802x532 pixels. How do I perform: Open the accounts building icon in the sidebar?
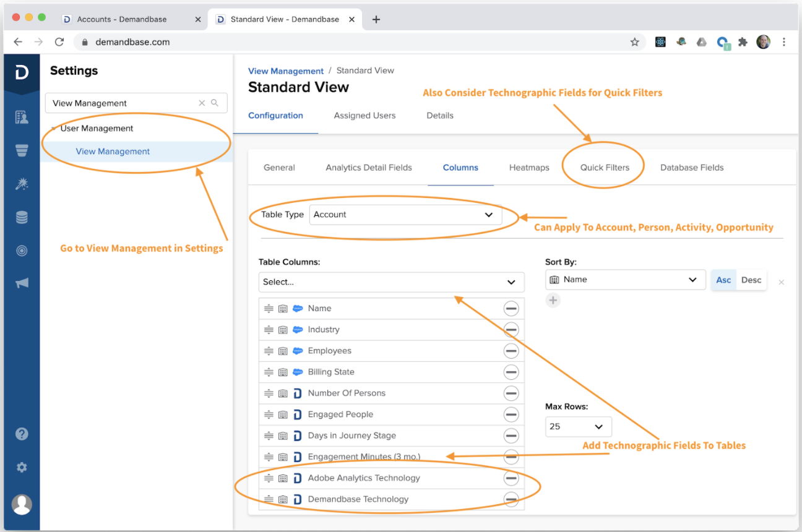click(22, 117)
